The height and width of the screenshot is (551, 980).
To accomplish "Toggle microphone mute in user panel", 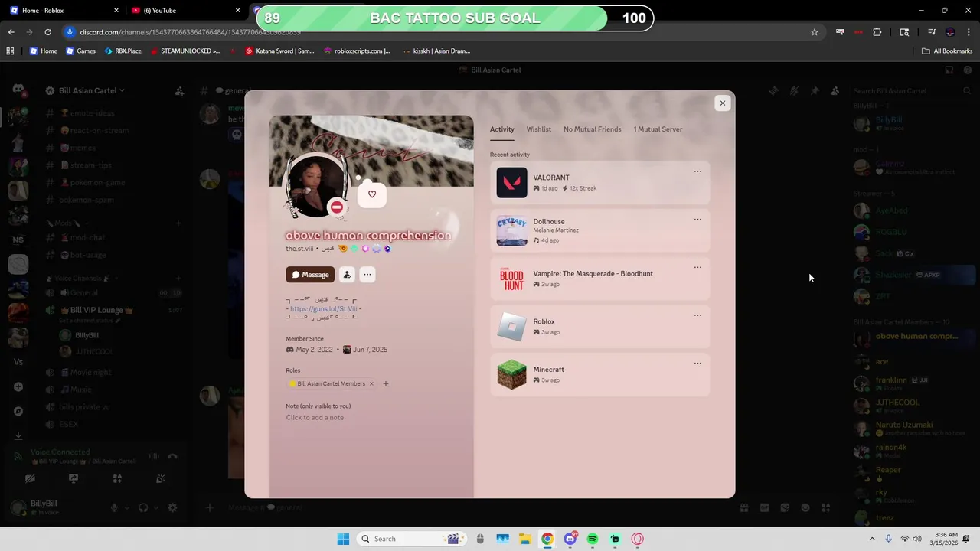I will click(114, 507).
